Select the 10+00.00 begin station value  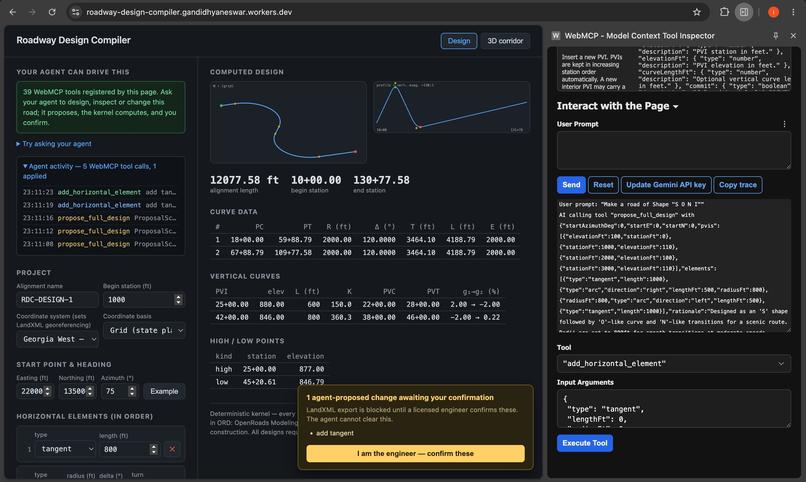pos(316,180)
